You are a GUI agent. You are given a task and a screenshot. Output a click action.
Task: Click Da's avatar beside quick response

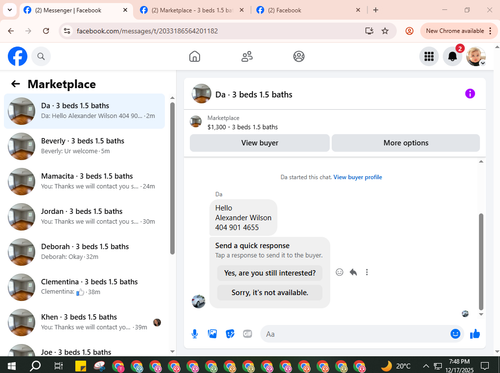(198, 301)
